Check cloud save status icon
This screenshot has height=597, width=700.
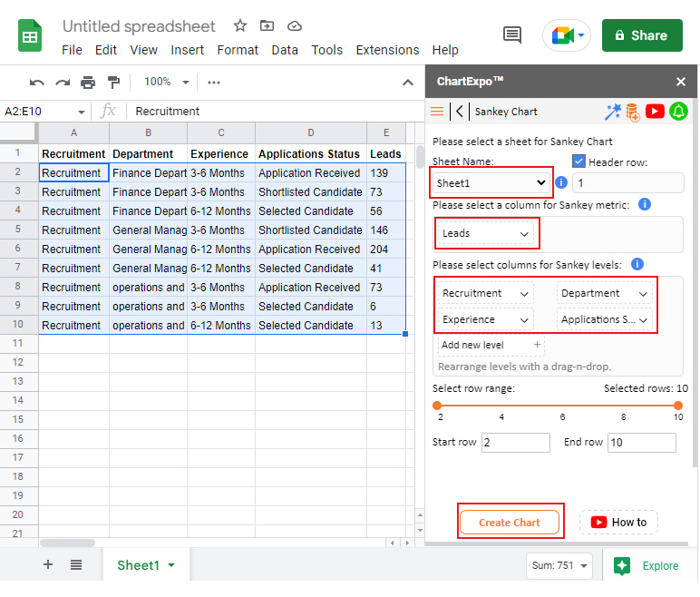[x=294, y=26]
